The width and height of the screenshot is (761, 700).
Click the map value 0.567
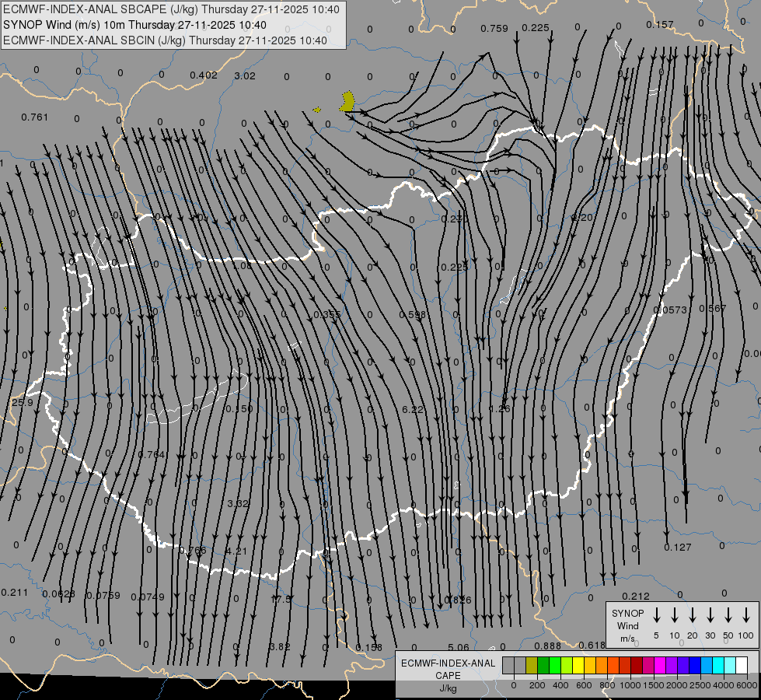[713, 309]
